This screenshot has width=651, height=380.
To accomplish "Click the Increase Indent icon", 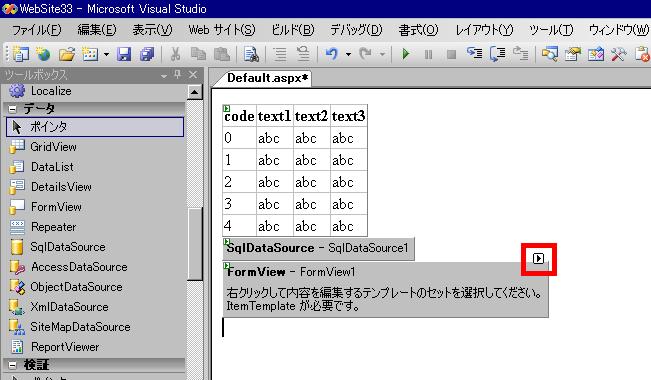I will coord(303,54).
